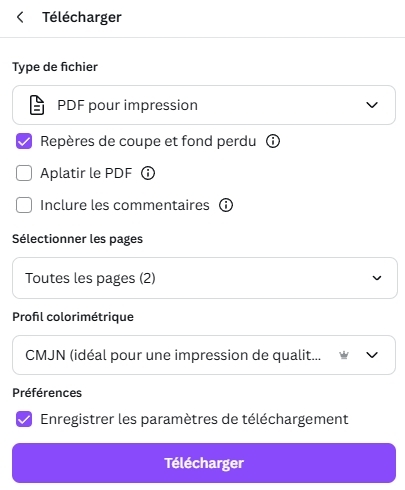This screenshot has height=490, width=405.
Task: Click the chevron in the page selection box
Action: (x=377, y=278)
